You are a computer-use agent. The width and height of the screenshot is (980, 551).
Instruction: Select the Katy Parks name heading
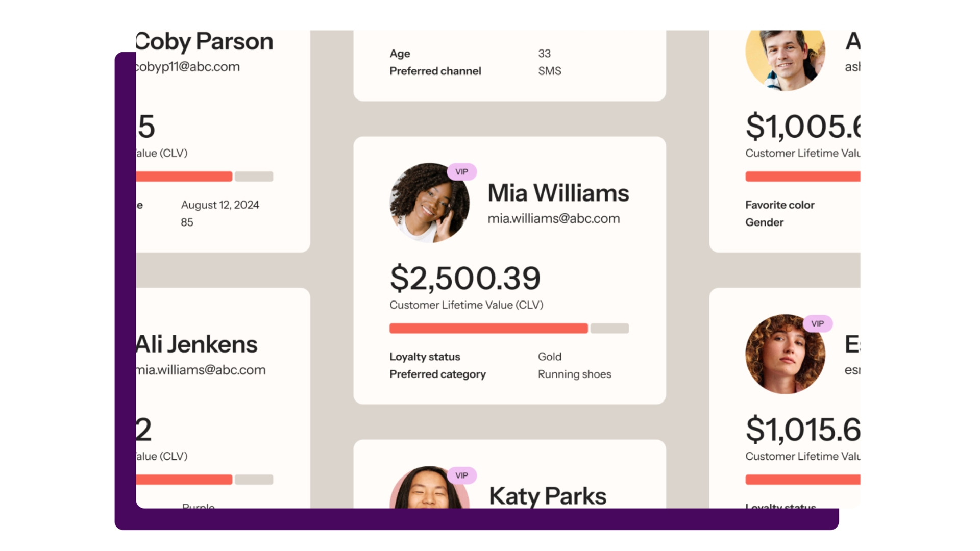[547, 496]
